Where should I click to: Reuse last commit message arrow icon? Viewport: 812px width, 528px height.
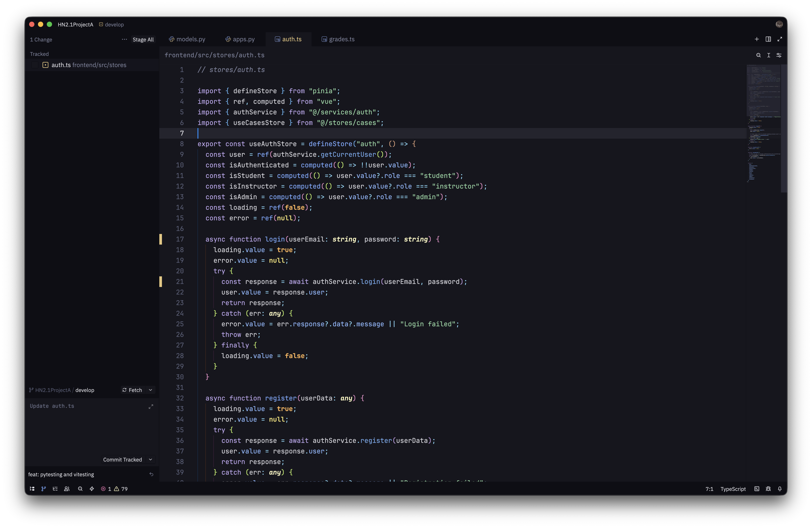click(x=152, y=474)
